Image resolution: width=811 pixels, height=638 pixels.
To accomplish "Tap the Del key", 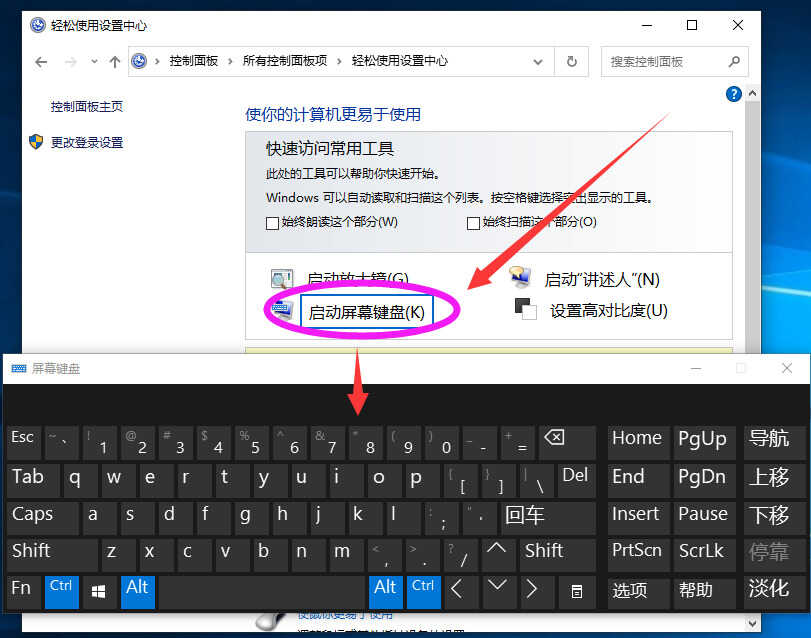I will (x=576, y=481).
